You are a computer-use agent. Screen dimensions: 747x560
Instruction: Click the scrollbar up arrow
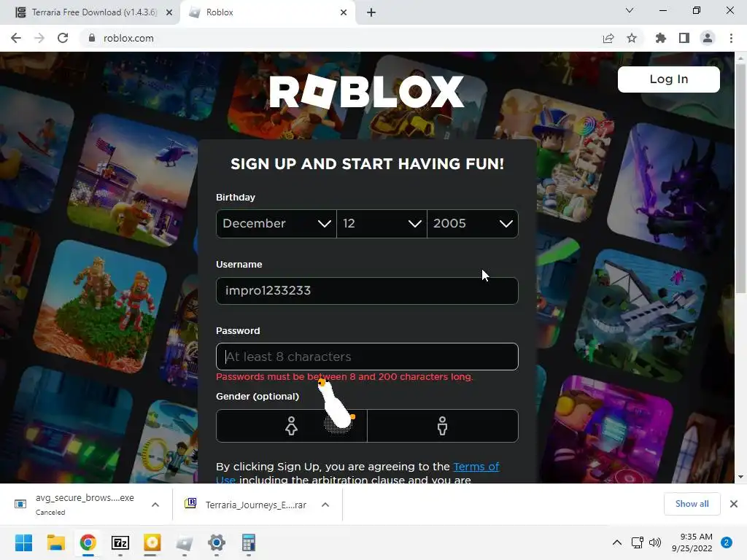[740, 58]
